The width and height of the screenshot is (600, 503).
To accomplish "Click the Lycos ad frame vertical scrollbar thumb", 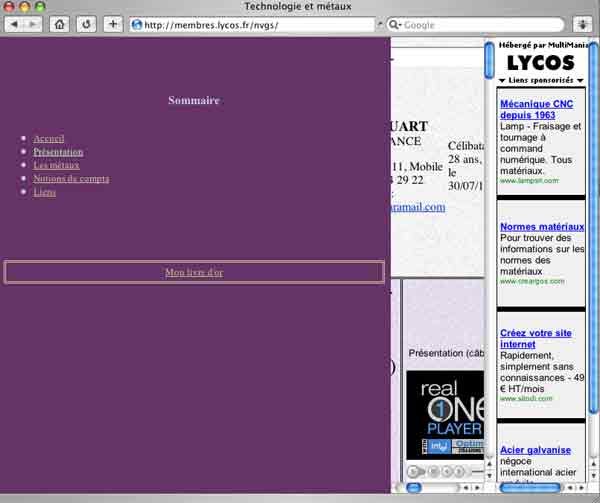I will pos(594,228).
